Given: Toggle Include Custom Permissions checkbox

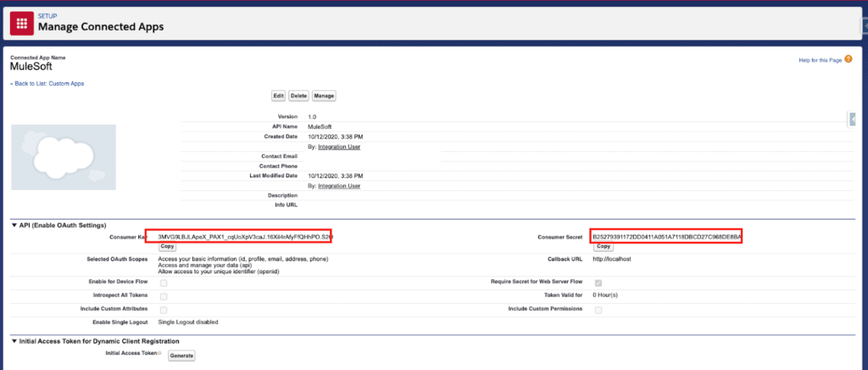Looking at the screenshot, I should click(x=598, y=311).
